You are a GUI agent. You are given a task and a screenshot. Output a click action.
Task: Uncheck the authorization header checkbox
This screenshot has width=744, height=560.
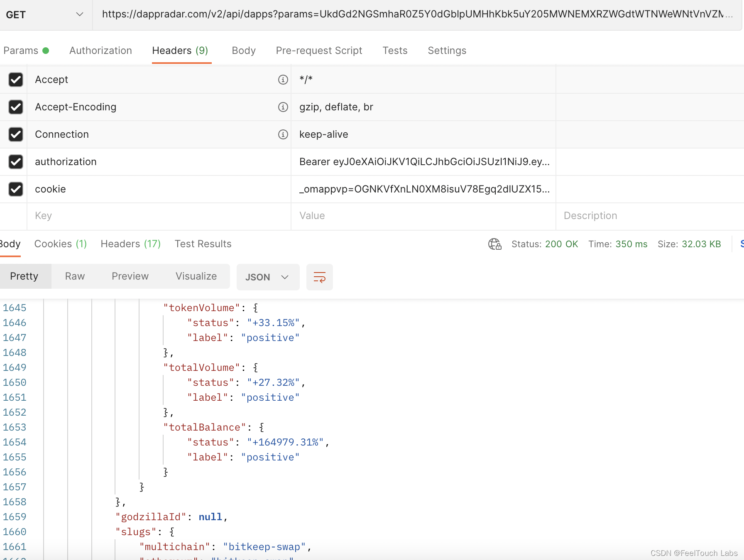(15, 162)
